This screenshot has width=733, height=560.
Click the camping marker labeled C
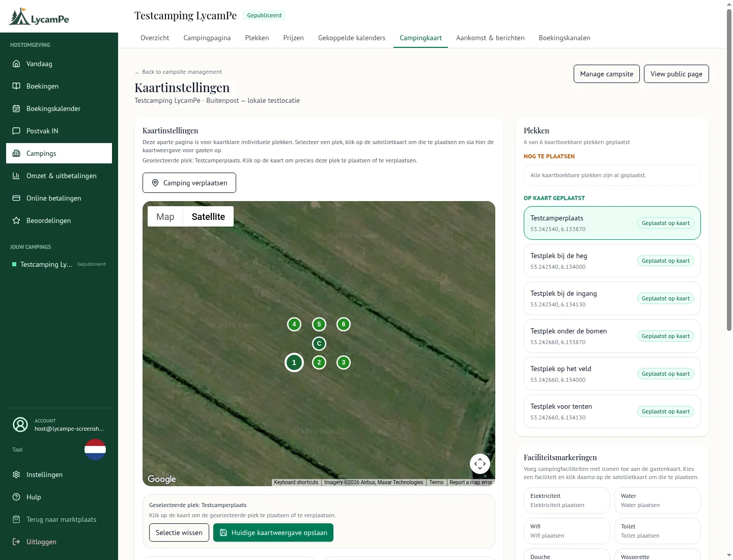coord(319,344)
